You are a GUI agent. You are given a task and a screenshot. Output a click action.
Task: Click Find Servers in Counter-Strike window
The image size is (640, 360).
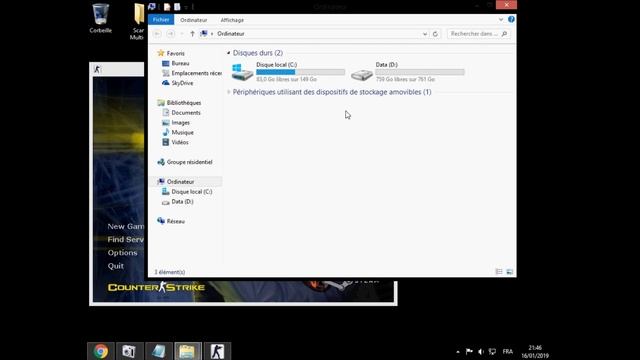click(126, 240)
